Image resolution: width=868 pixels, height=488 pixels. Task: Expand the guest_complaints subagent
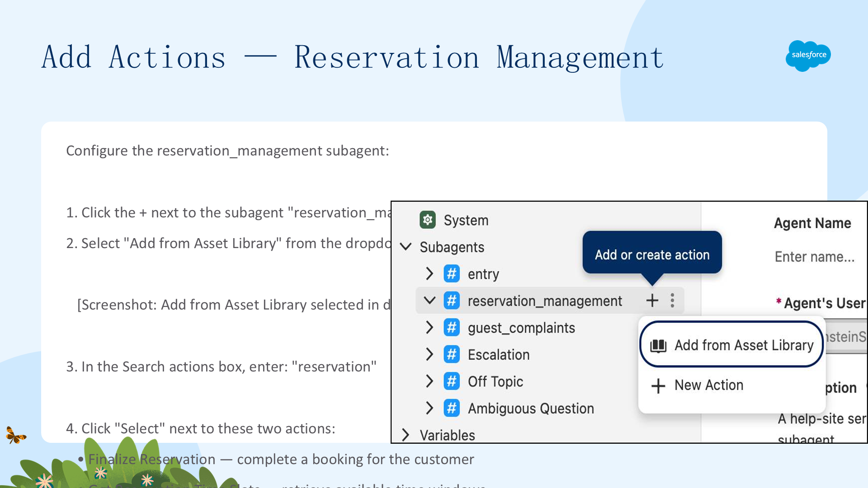click(x=429, y=328)
